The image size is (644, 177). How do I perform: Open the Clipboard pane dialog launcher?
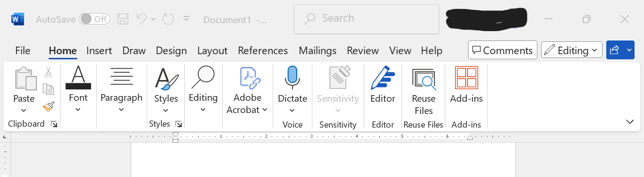[54, 124]
